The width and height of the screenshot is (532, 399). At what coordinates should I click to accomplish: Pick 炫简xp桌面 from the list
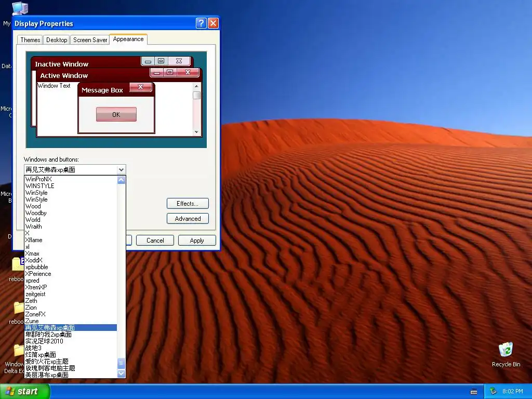click(71, 355)
